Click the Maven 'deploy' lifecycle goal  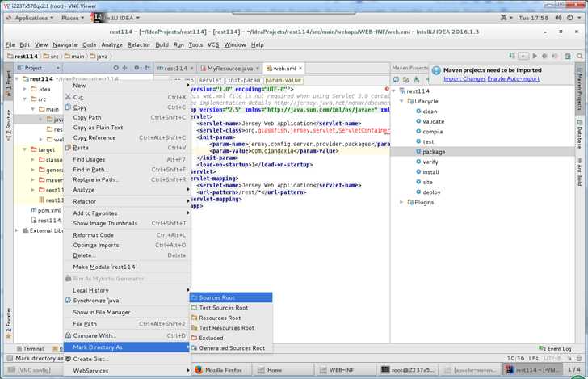click(431, 192)
